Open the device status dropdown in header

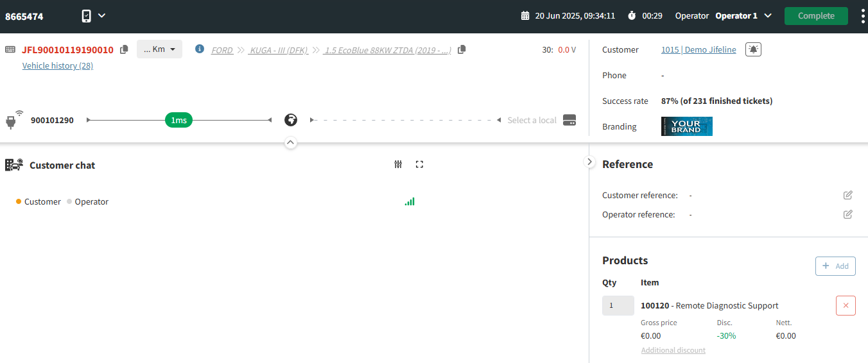(x=93, y=16)
